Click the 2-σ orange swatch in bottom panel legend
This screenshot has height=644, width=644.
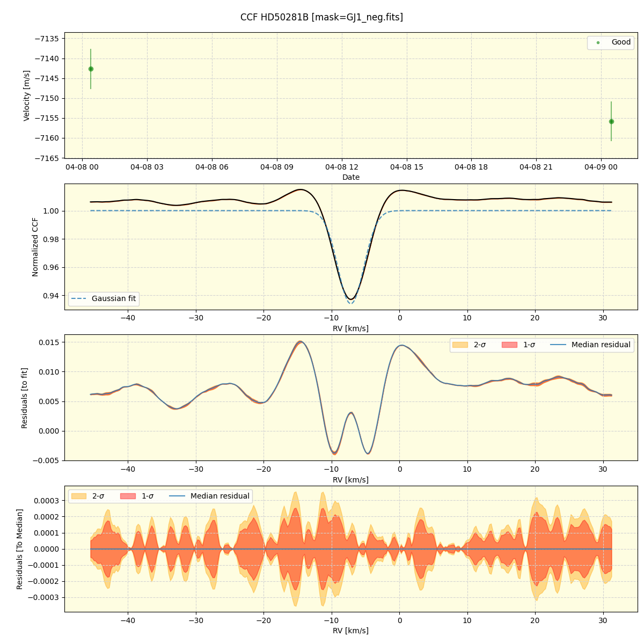point(79,496)
